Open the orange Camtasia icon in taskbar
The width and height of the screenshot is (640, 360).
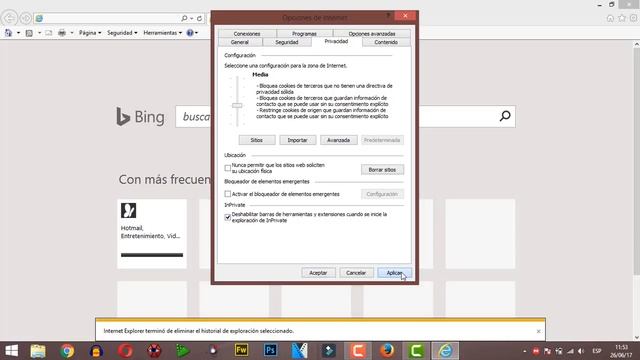(358, 351)
